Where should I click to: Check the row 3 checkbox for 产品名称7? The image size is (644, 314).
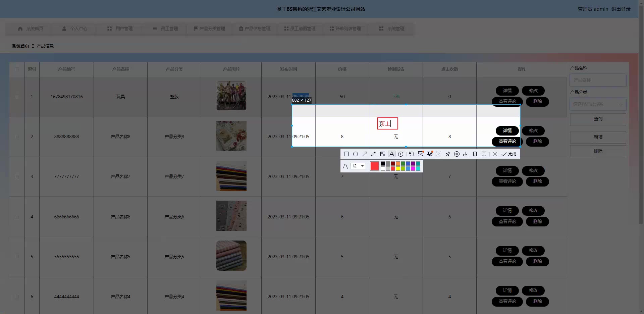click(17, 177)
